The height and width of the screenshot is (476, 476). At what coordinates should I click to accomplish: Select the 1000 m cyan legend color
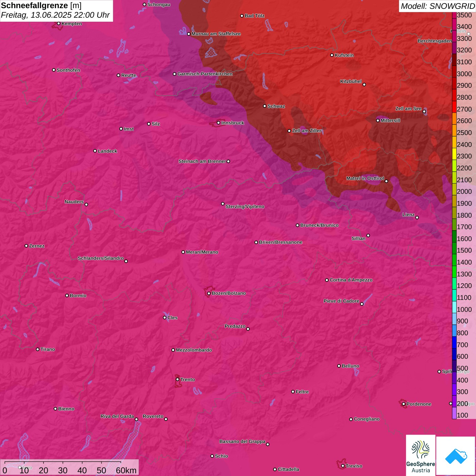click(x=454, y=307)
